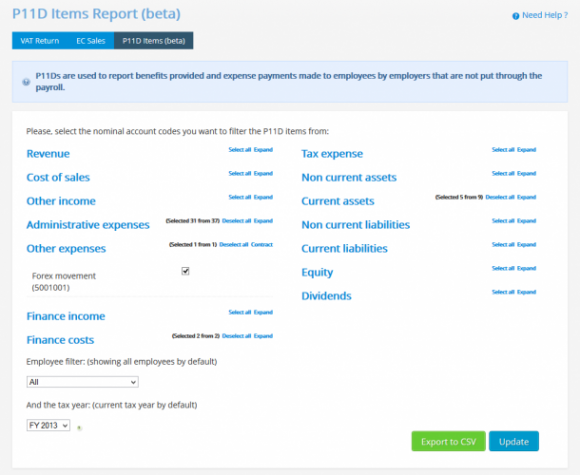Open the FY 2013 tax year dropdown
Image resolution: width=580 pixels, height=475 pixels.
[48, 425]
